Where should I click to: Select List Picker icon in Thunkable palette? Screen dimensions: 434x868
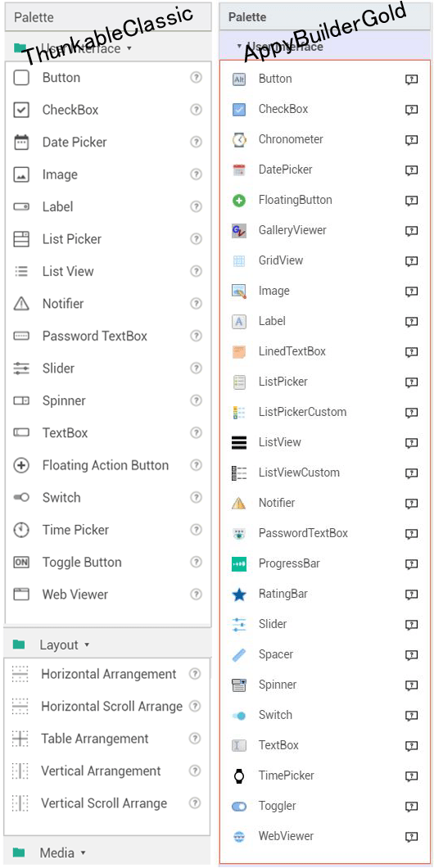pos(21,239)
